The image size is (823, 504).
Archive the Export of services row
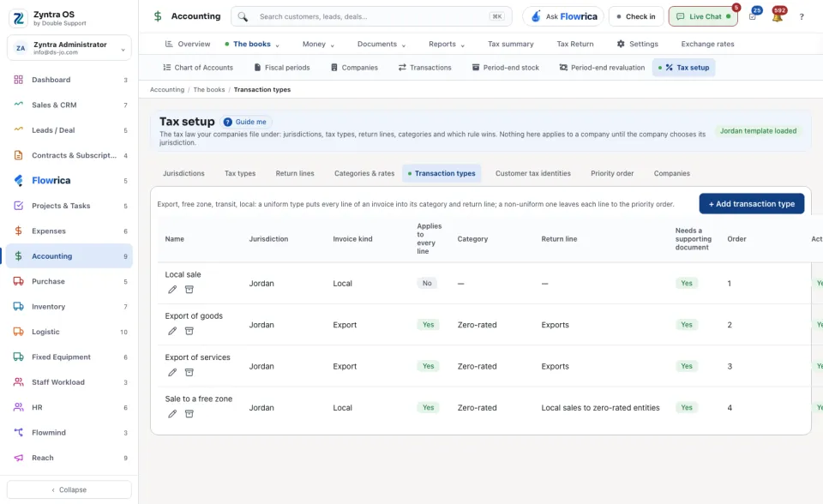[189, 372]
